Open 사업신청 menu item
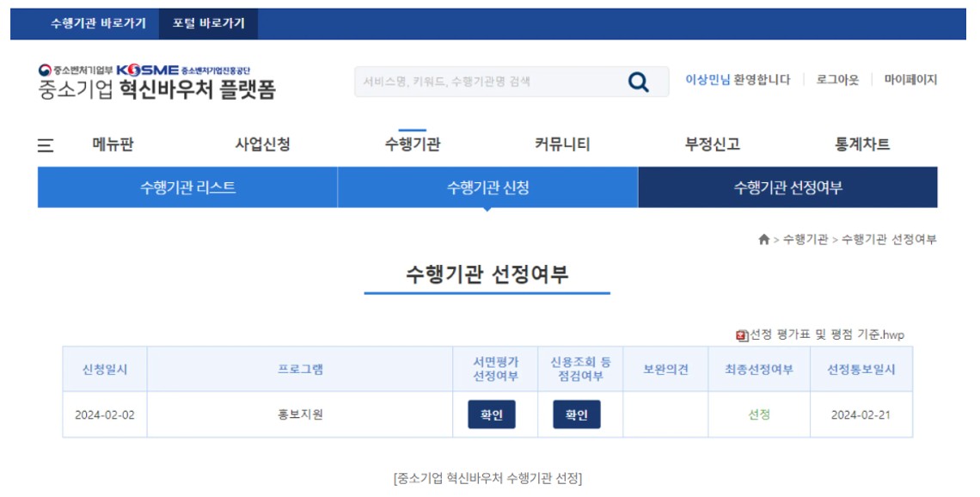980x497 pixels. [x=262, y=144]
